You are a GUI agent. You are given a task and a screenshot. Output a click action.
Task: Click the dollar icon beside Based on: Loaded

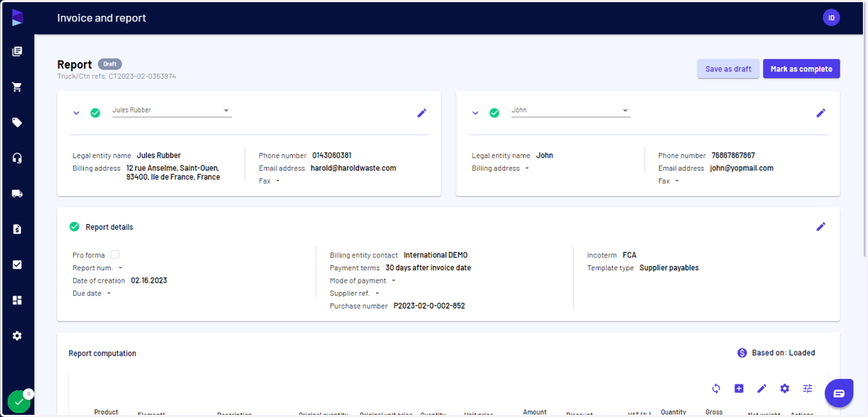click(742, 353)
